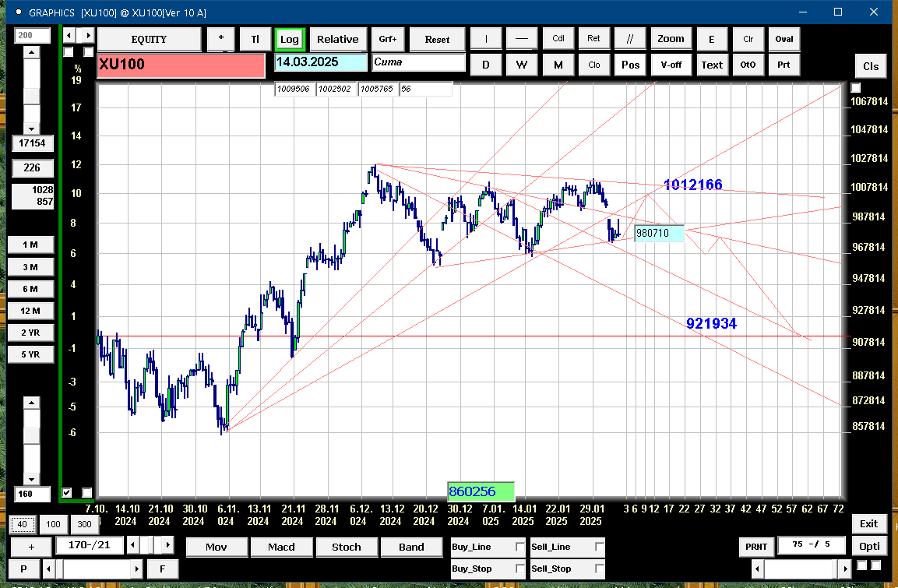898x588 pixels.
Task: Toggle the checkbox beside the checked one above 160
Action: pos(86,492)
